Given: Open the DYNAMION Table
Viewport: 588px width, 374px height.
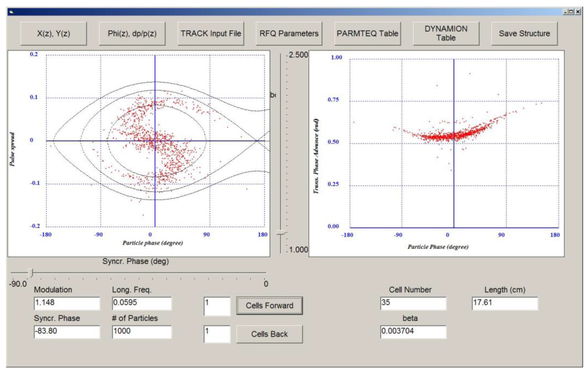Looking at the screenshot, I should pyautogui.click(x=446, y=34).
